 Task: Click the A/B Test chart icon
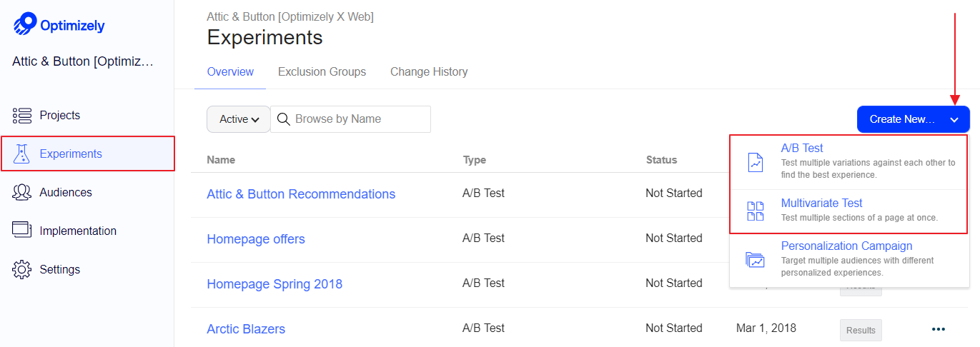pos(755,162)
